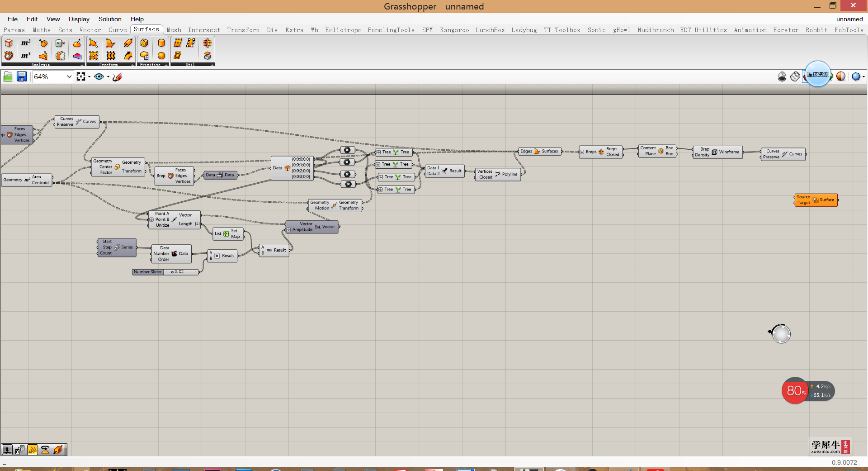
Task: Click the show obscured components tray icon
Action: tap(7, 450)
